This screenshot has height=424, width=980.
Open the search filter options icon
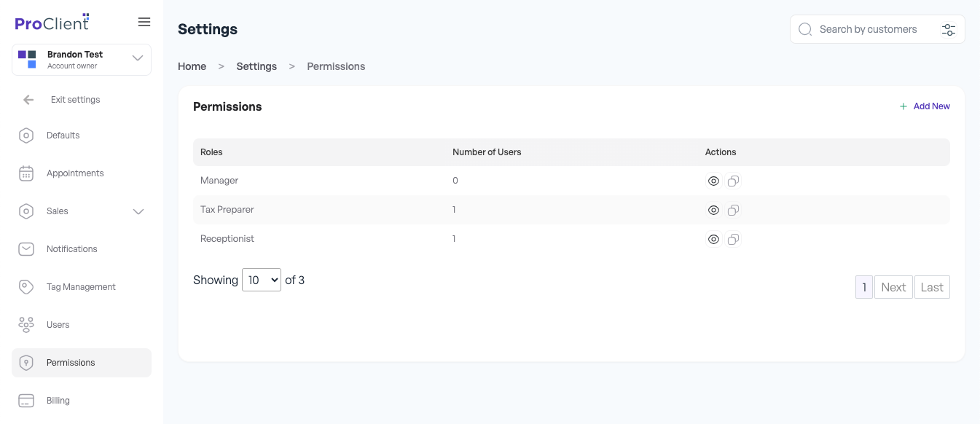(x=948, y=30)
